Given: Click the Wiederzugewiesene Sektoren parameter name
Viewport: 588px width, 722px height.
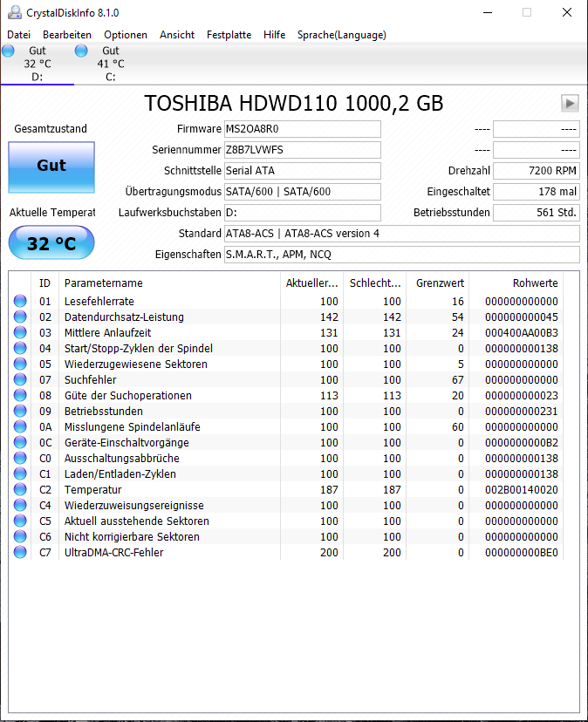Looking at the screenshot, I should pyautogui.click(x=136, y=364).
